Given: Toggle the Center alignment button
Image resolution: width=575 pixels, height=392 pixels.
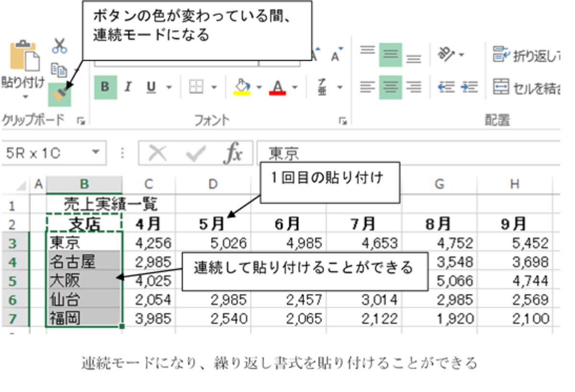Looking at the screenshot, I should tap(391, 87).
